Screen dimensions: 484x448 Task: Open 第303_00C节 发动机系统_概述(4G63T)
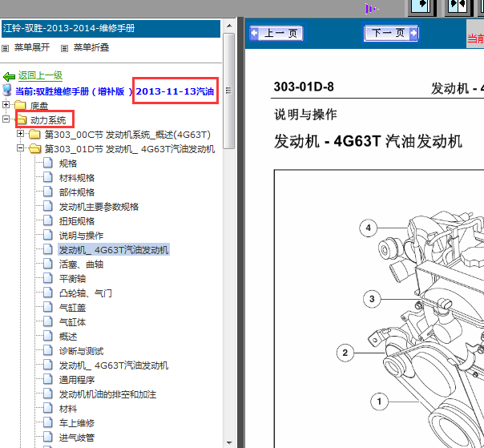[127, 135]
